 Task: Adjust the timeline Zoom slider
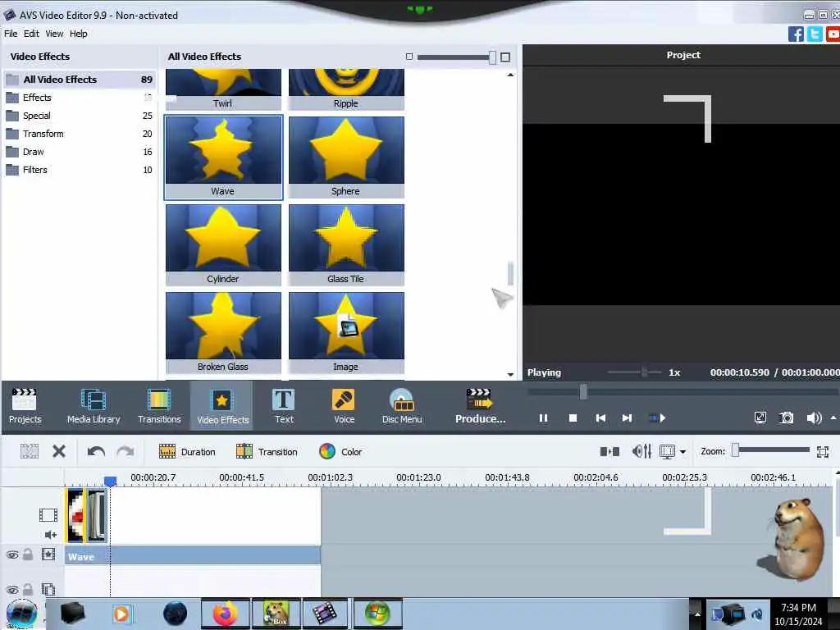click(x=736, y=450)
